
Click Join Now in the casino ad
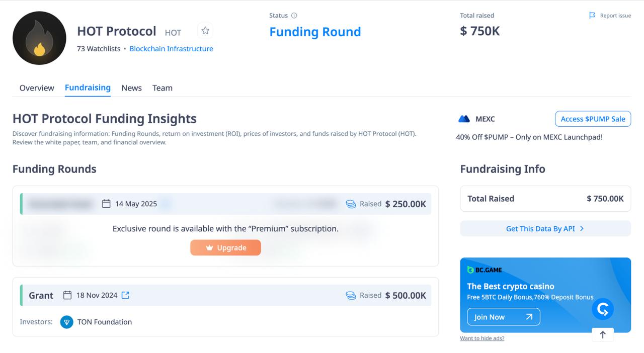tap(504, 317)
